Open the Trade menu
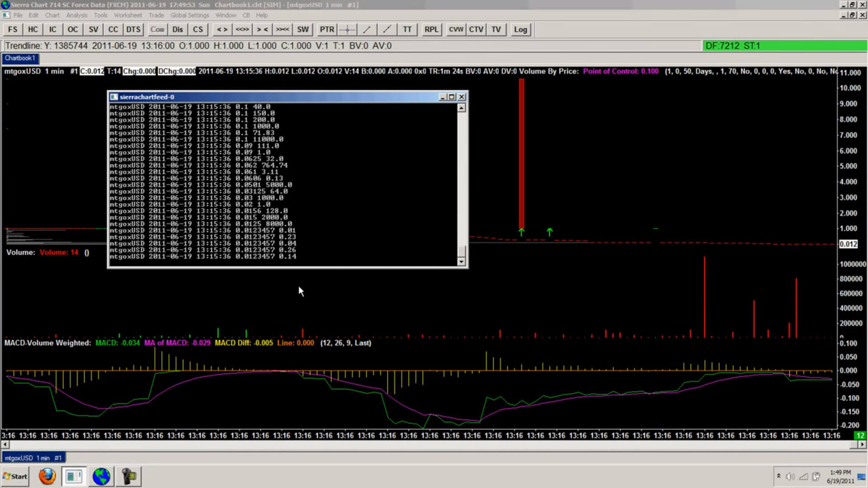Viewport: 868px width, 488px height. [156, 15]
